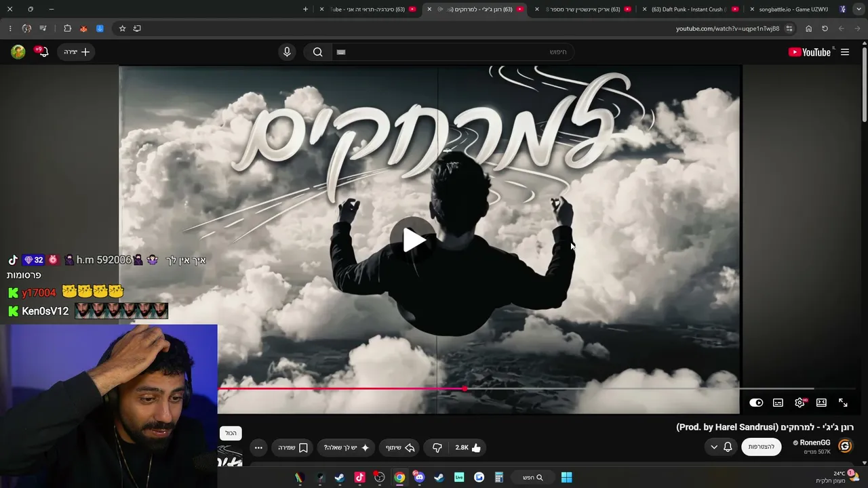
Task: Go to the browser home page
Action: (x=808, y=28)
